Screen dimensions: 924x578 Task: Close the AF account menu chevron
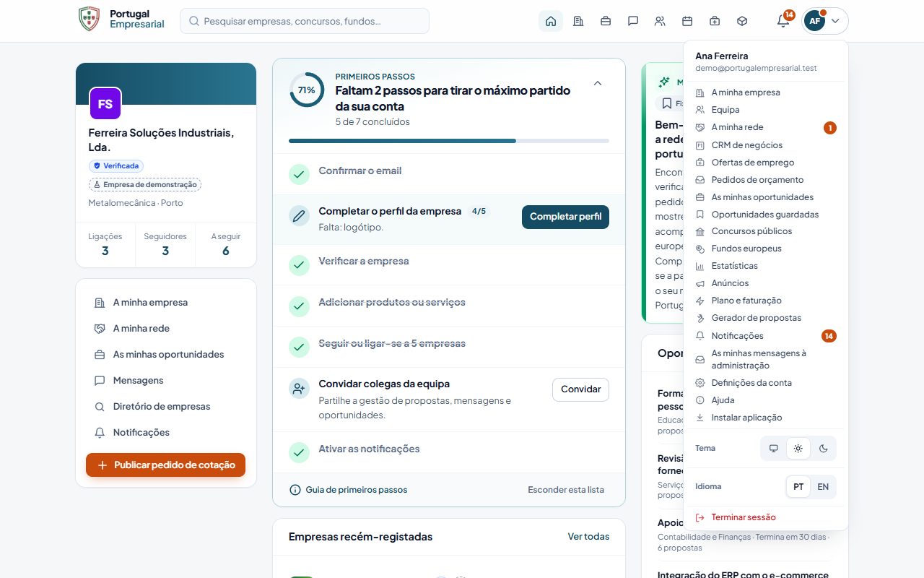point(835,21)
